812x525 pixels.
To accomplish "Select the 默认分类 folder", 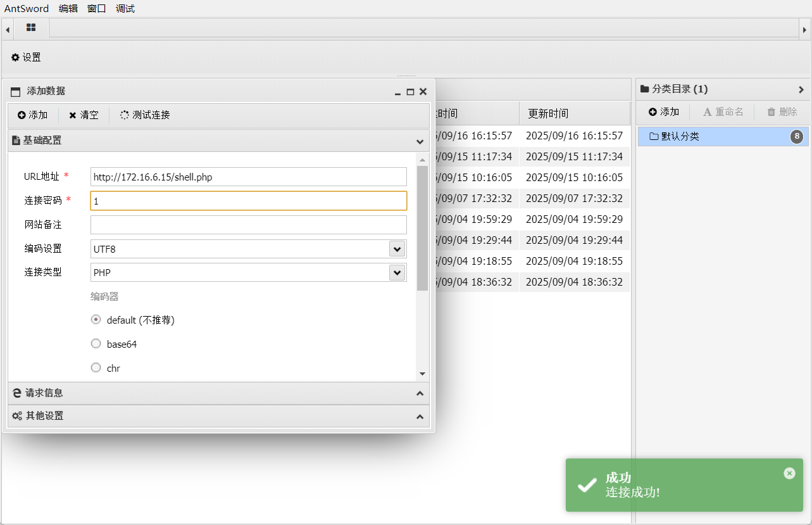I will 723,136.
